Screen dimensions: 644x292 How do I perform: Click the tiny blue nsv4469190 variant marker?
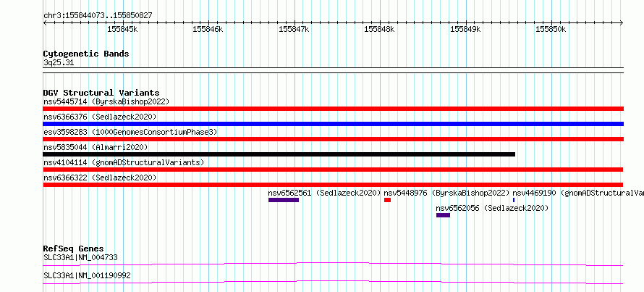514,200
